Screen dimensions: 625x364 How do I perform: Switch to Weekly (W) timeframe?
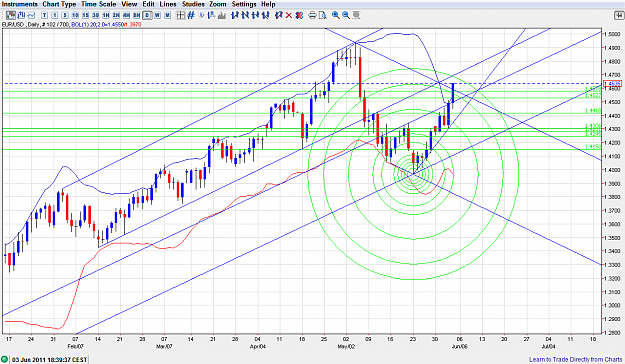click(x=157, y=15)
